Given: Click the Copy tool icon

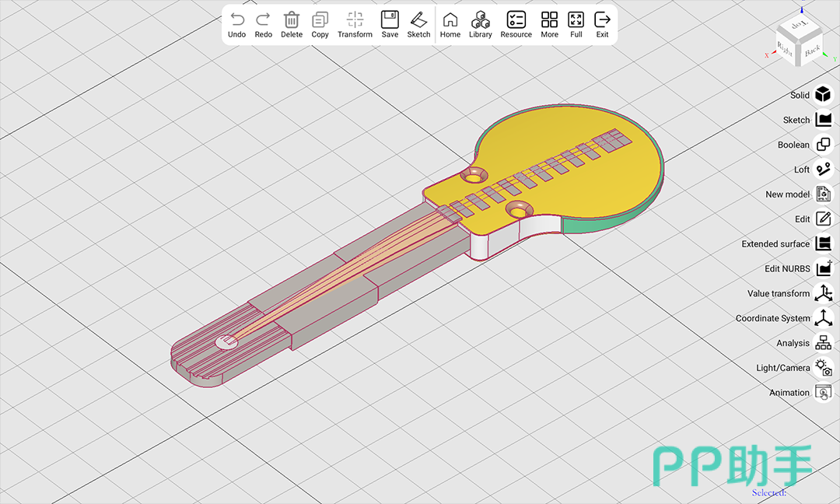Looking at the screenshot, I should point(320,20).
